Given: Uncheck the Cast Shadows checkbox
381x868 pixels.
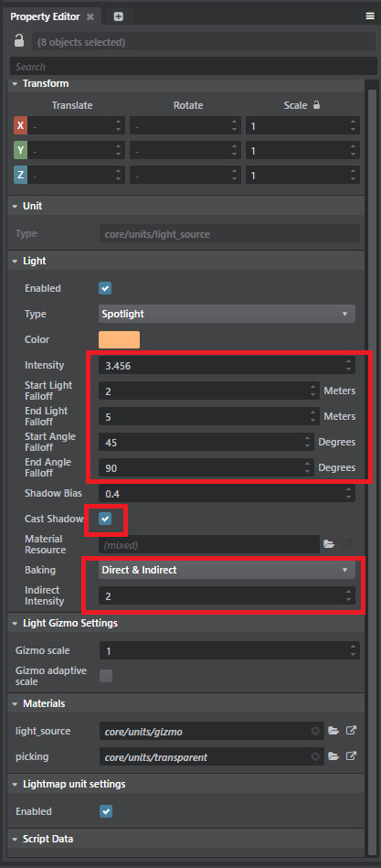Looking at the screenshot, I should [105, 519].
